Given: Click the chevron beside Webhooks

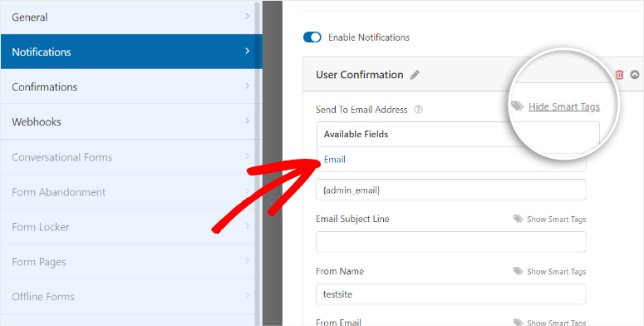Looking at the screenshot, I should pos(248,121).
